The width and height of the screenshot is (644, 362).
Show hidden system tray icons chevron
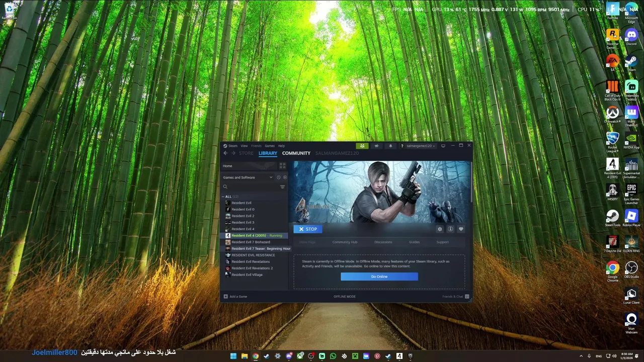(581, 356)
